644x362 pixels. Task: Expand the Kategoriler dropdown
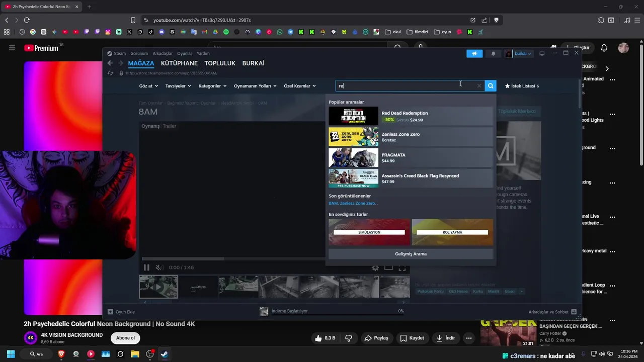(212, 86)
